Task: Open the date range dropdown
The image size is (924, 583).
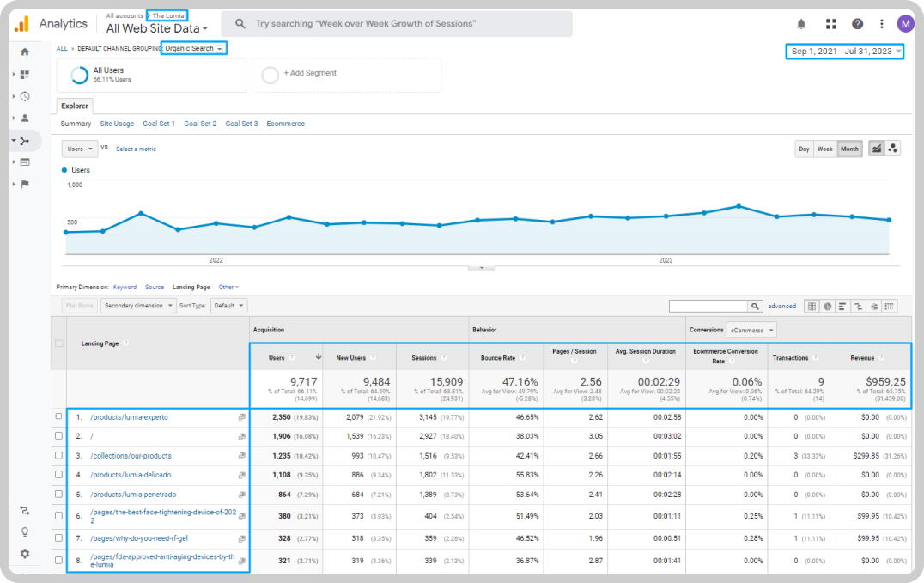Action: tap(844, 52)
